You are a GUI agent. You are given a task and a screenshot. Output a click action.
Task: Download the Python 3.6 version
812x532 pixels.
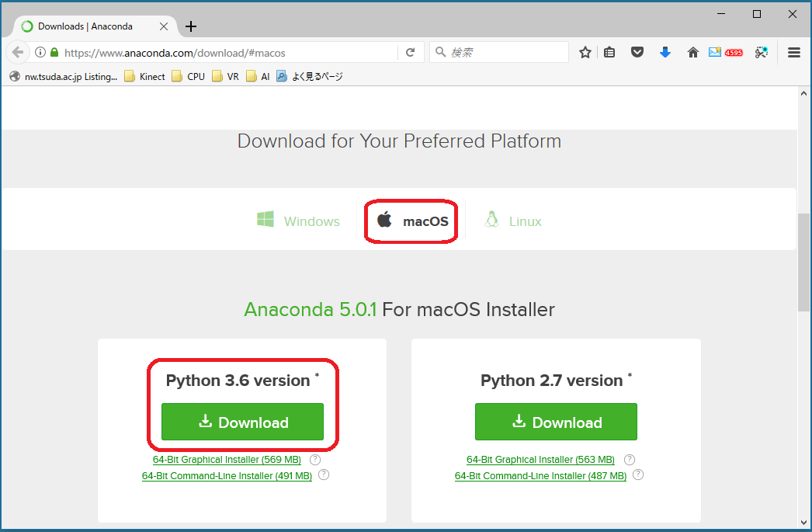pos(242,422)
